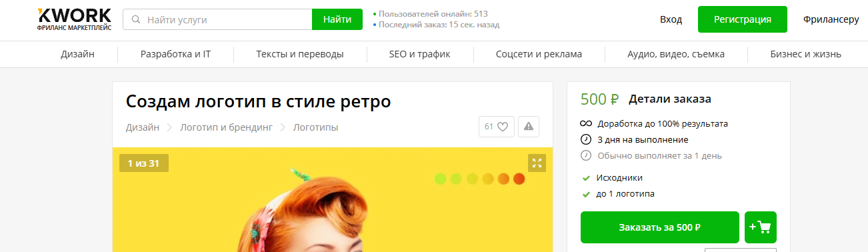The height and width of the screenshot is (252, 868).
Task: Click the Kwork logo
Action: coord(75,19)
